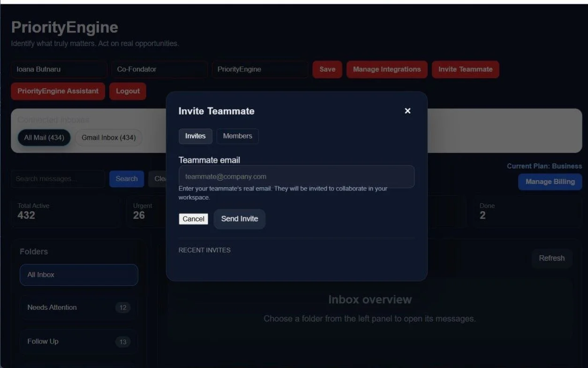This screenshot has height=368, width=588.
Task: Click the Inbox overview heading
Action: click(370, 299)
